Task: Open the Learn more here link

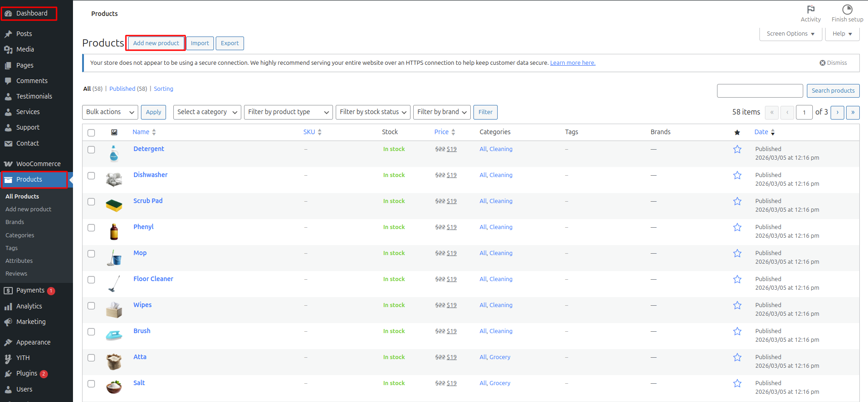Action: tap(572, 63)
